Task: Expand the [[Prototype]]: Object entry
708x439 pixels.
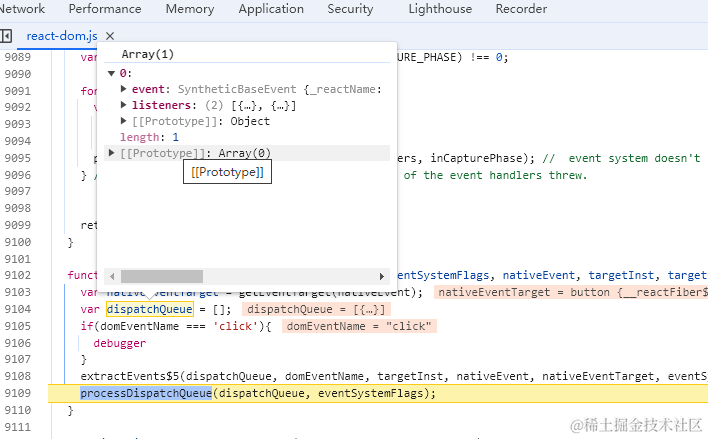Action: pyautogui.click(x=124, y=121)
